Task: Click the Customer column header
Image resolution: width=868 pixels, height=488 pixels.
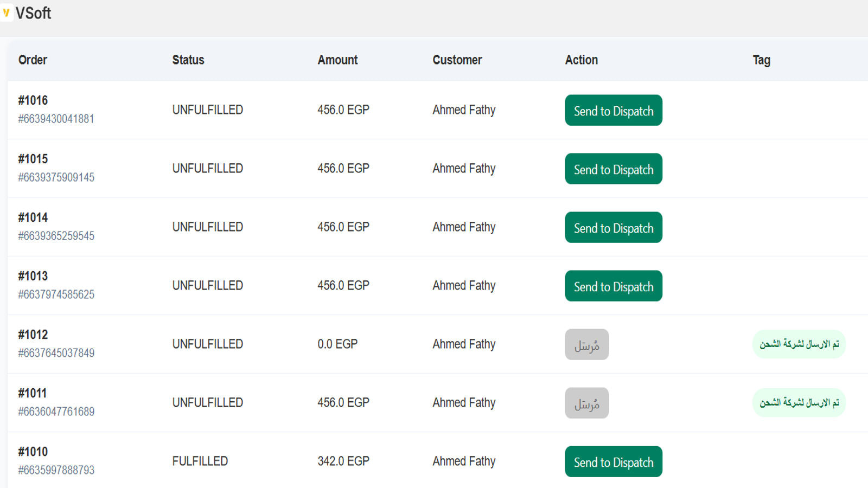Action: [457, 60]
